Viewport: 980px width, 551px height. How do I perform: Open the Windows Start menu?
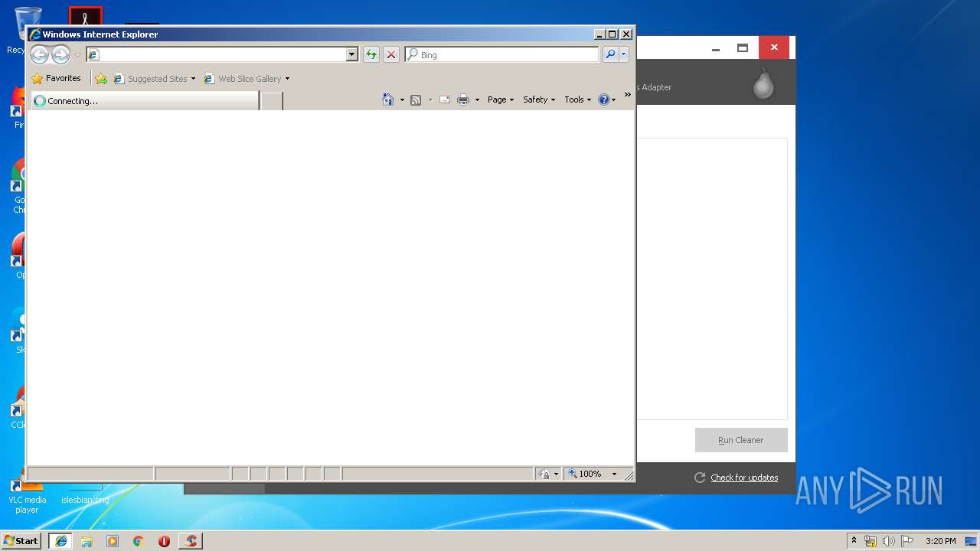click(21, 541)
